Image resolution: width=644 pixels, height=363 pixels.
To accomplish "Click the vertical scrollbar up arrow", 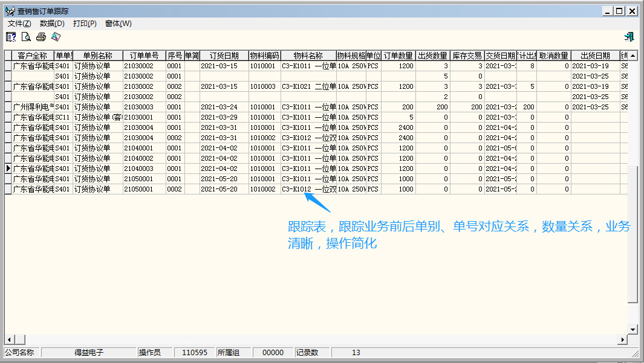I will (633, 55).
